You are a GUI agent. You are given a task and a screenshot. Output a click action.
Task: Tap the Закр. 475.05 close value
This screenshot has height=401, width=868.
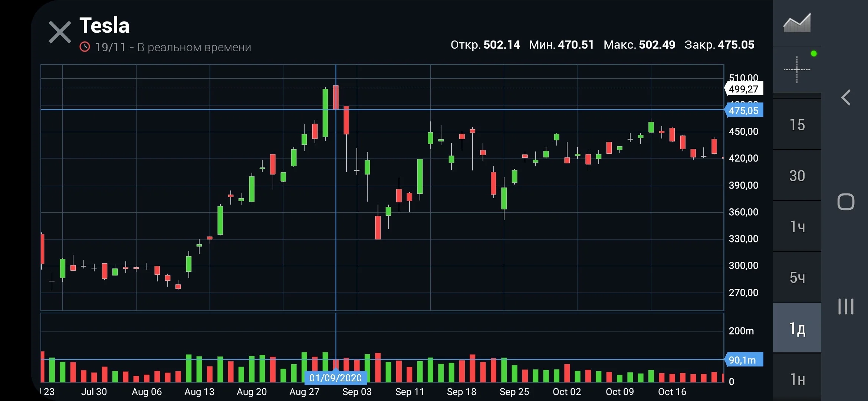pos(719,45)
